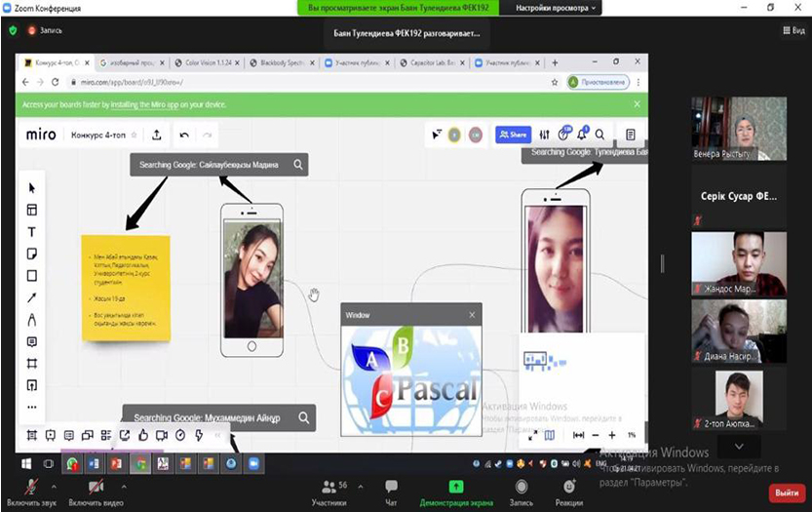Image resolution: width=812 pixels, height=512 pixels.
Task: Enter Miro fullscreen mode
Action: click(x=533, y=435)
